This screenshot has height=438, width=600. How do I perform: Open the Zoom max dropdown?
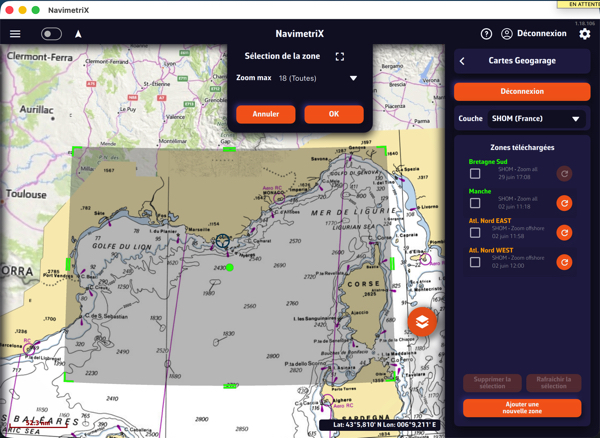coord(318,78)
